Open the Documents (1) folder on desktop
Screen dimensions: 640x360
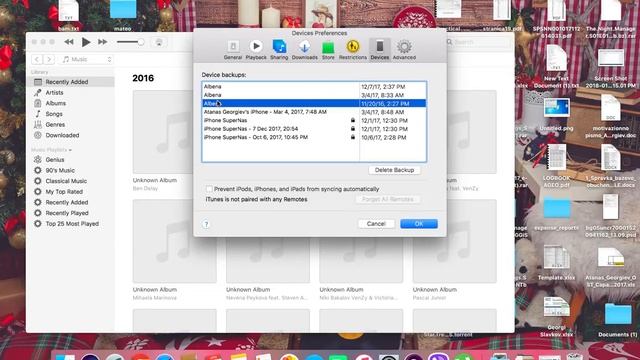(618, 319)
